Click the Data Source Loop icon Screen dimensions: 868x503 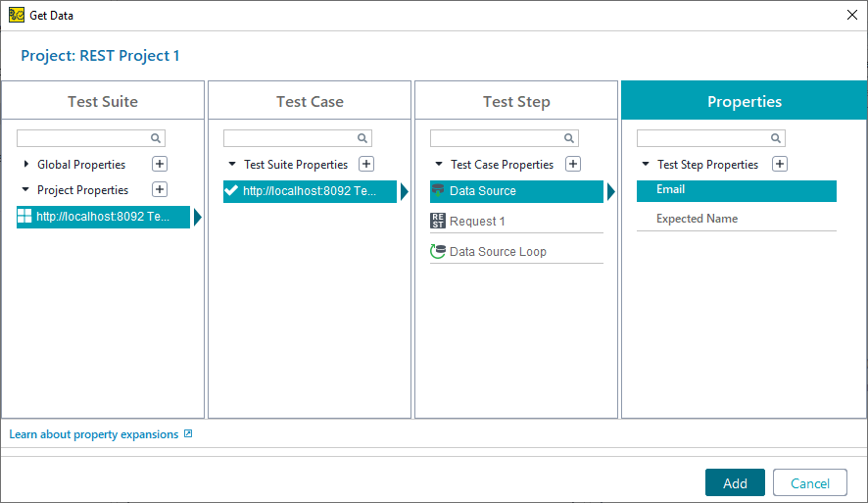[x=437, y=251]
